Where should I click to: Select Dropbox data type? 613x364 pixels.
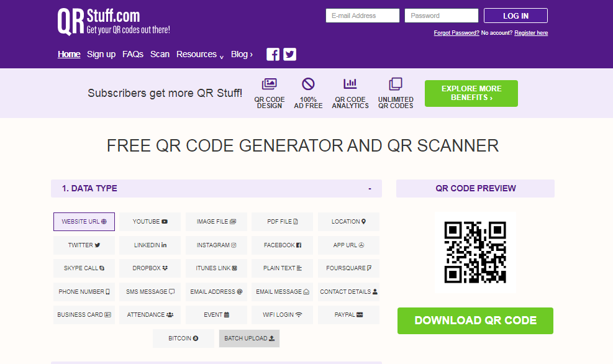coord(150,268)
